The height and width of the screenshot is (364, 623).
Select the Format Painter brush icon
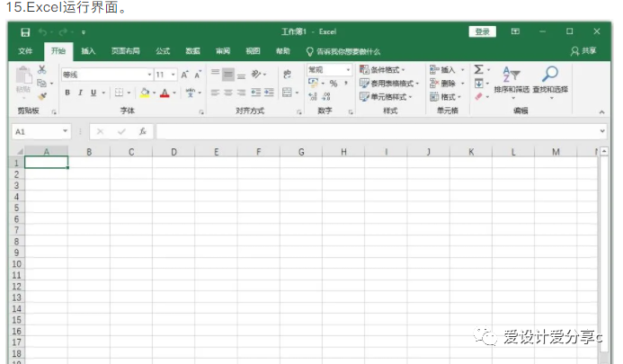pos(42,96)
